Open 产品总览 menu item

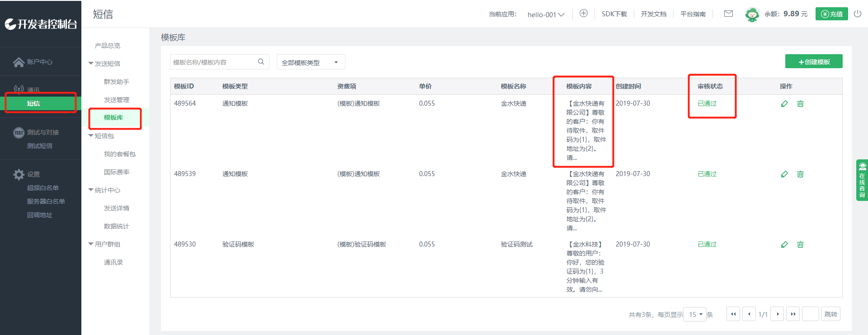(108, 46)
